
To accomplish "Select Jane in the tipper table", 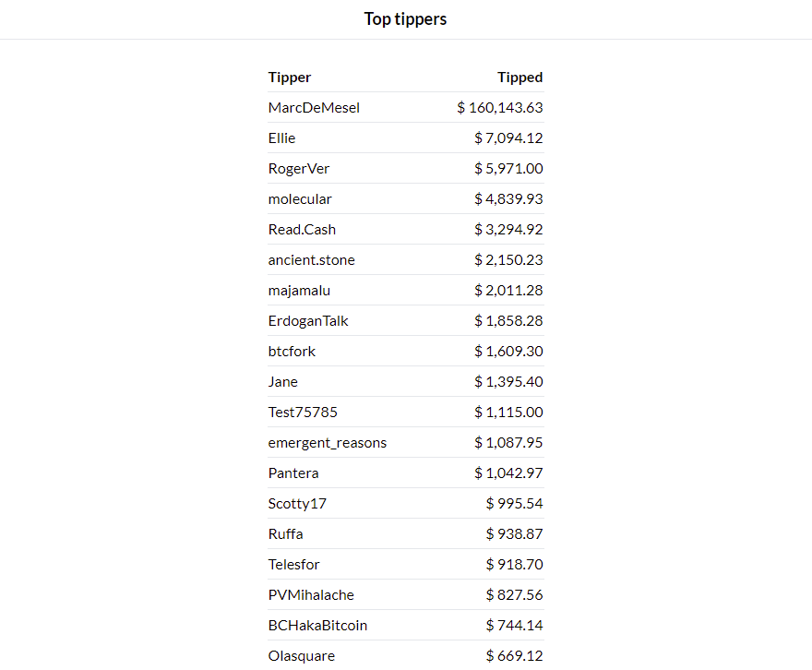I will pos(282,382).
